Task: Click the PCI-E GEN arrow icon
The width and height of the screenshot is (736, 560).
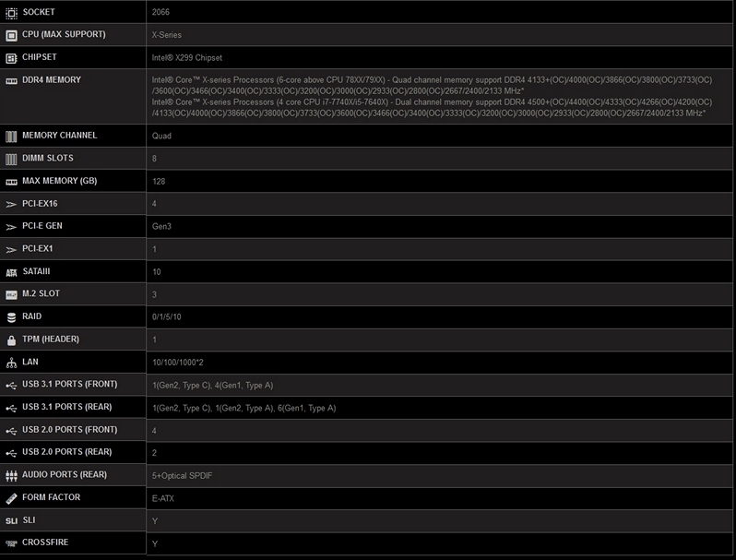Action: pyautogui.click(x=11, y=227)
